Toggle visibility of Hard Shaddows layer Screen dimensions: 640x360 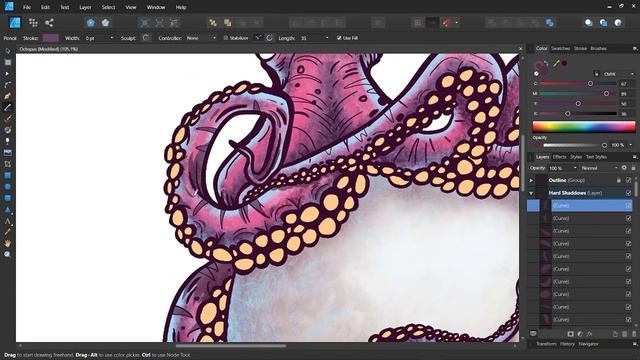coord(628,193)
